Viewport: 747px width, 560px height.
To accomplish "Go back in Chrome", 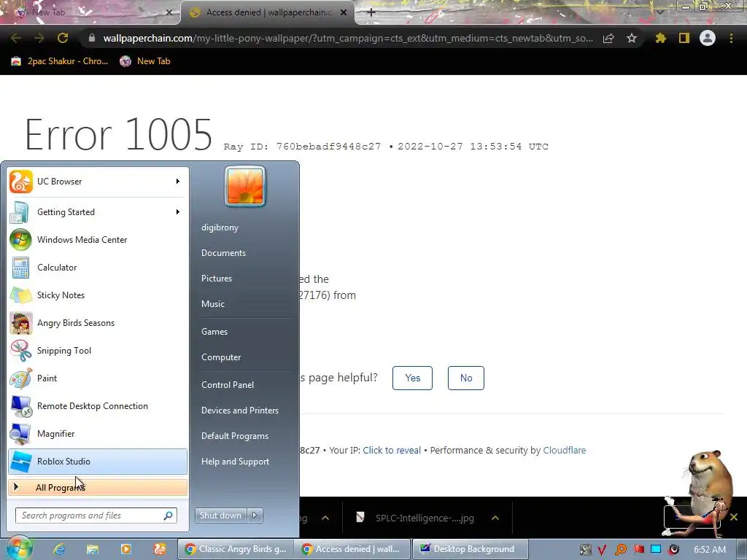I will (16, 38).
